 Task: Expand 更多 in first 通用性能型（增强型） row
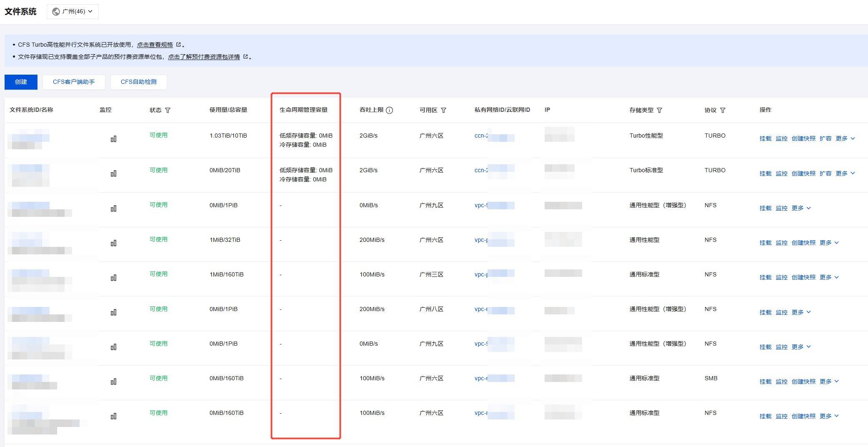coord(801,208)
